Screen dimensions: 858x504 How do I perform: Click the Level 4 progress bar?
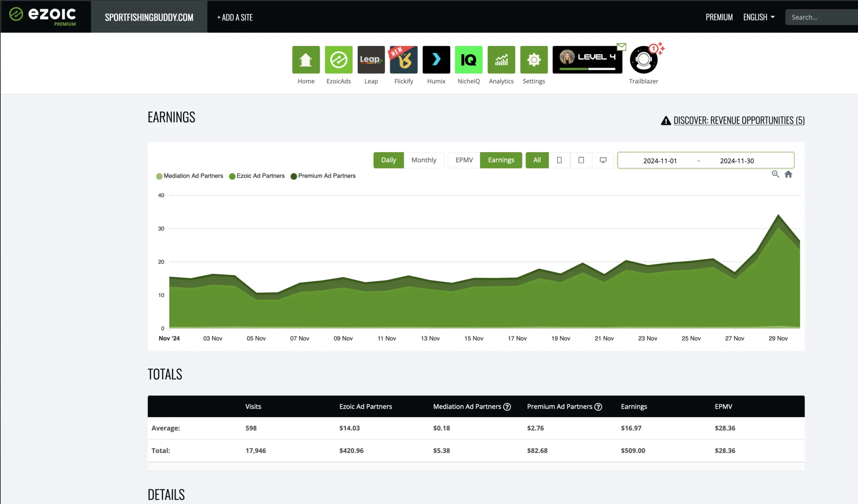point(587,69)
